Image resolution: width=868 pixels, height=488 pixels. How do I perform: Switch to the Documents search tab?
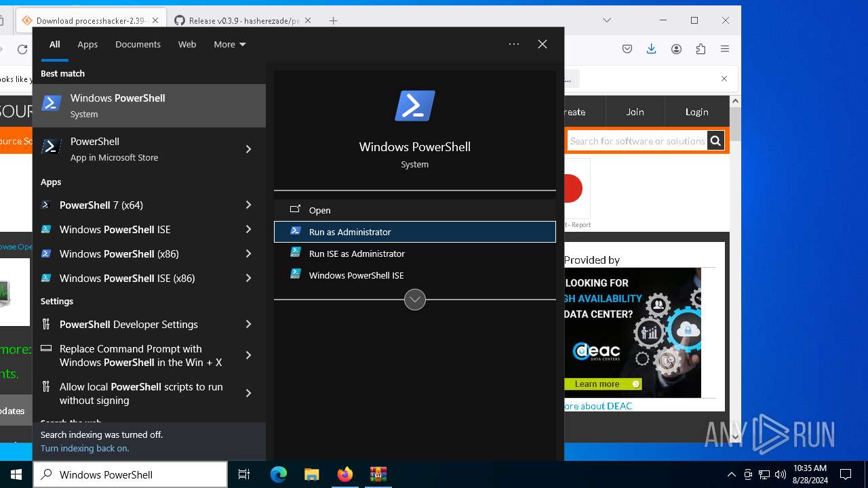pos(138,44)
